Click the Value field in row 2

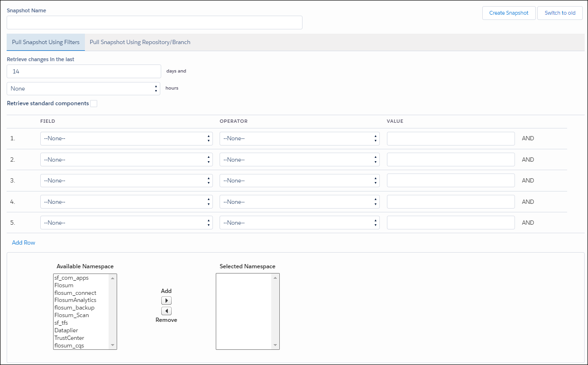pyautogui.click(x=451, y=160)
